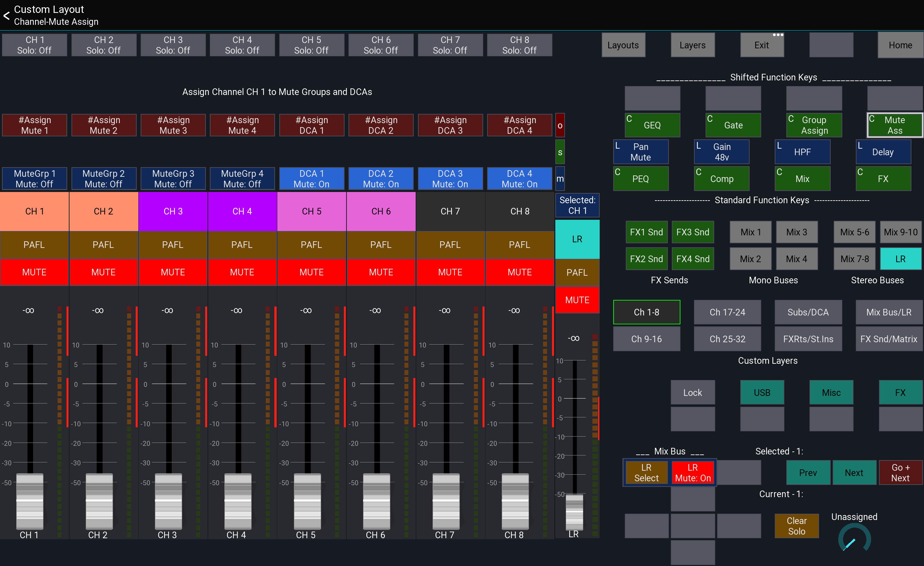
Task: Select the Mix 5-6 stereo bus
Action: click(854, 232)
